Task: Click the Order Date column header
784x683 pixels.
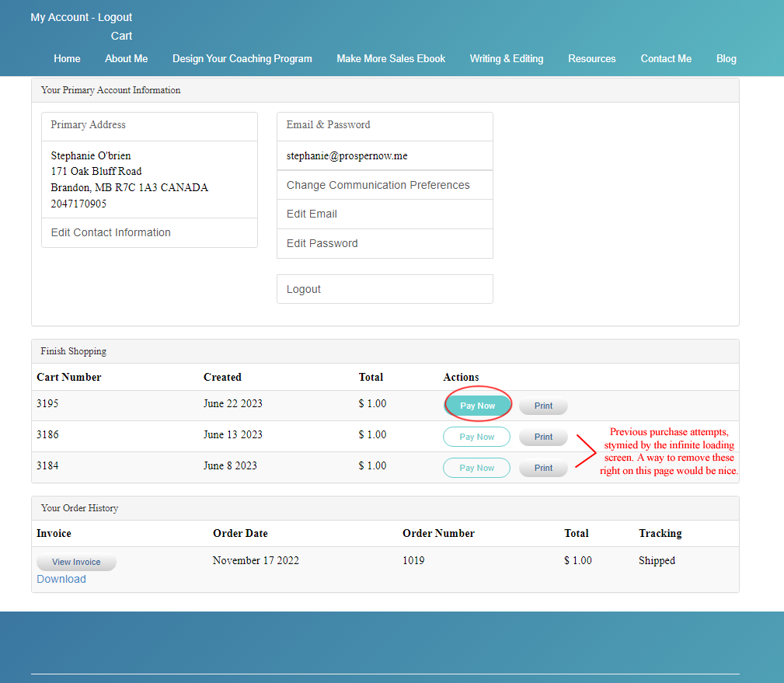Action: [x=241, y=534]
